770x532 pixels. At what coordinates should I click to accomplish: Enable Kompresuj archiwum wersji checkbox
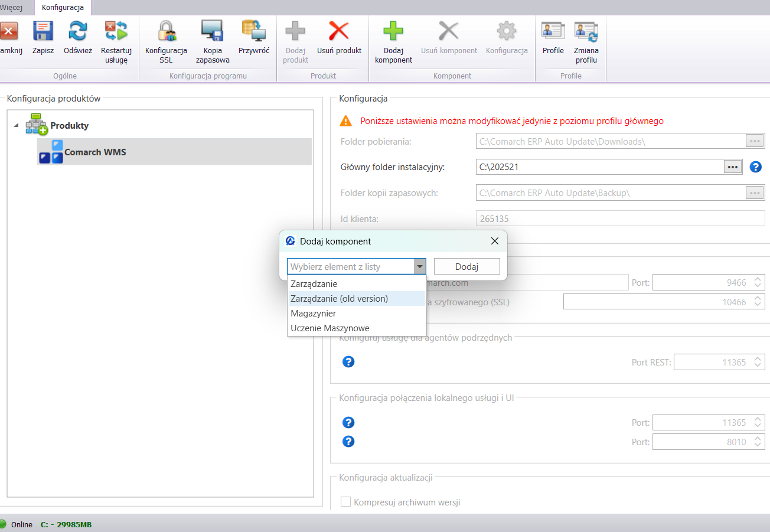(346, 502)
